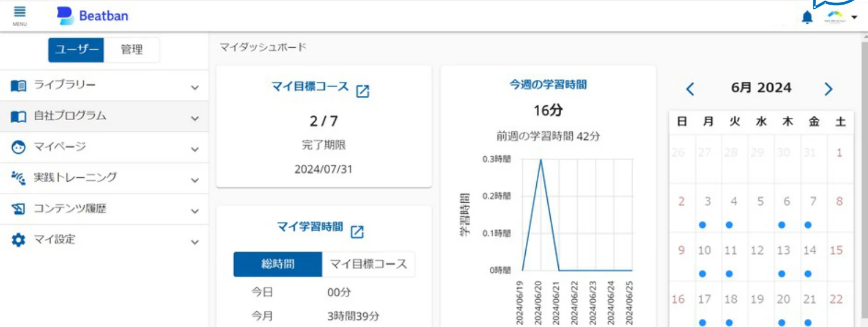Open 実践トレーニング menu item
Image resolution: width=868 pixels, height=327 pixels.
(x=104, y=178)
